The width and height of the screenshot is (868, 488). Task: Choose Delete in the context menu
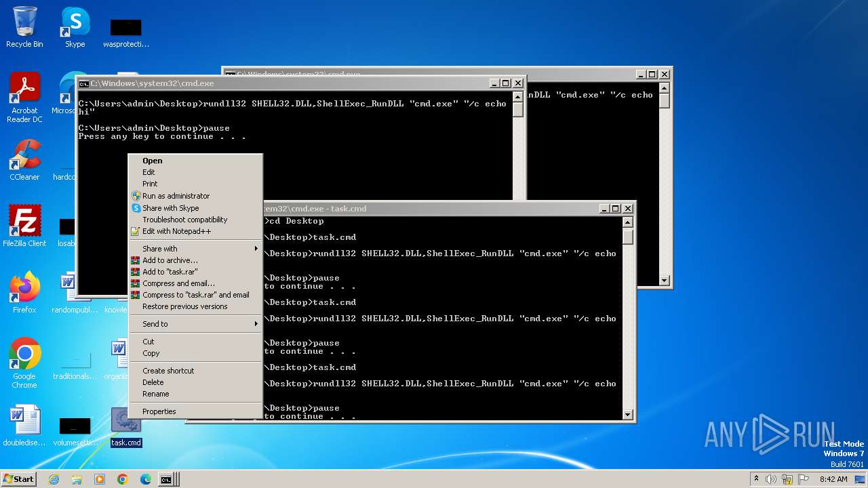point(195,382)
